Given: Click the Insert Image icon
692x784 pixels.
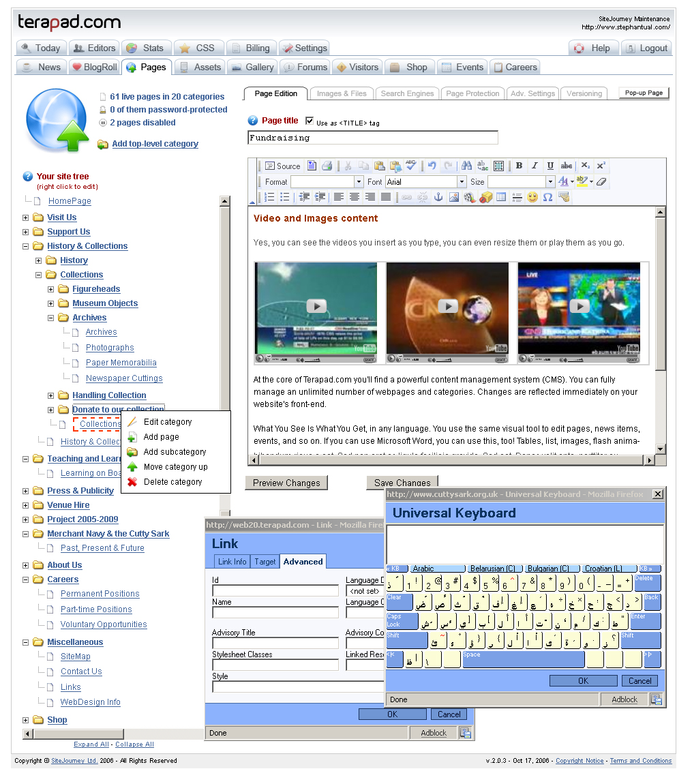Looking at the screenshot, I should (454, 197).
